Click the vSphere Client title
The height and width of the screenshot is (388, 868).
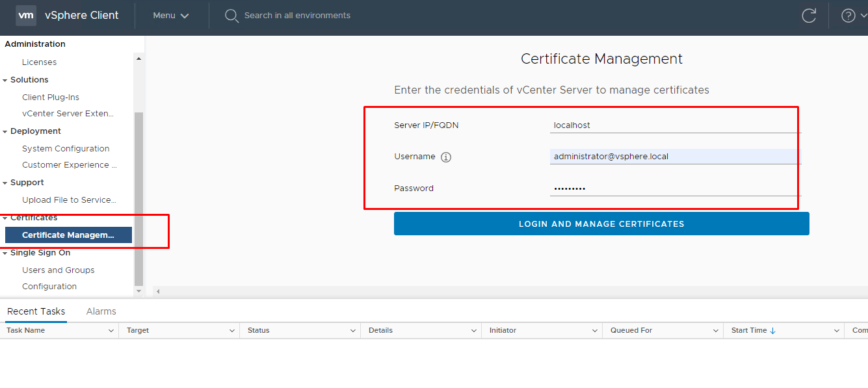click(x=82, y=16)
